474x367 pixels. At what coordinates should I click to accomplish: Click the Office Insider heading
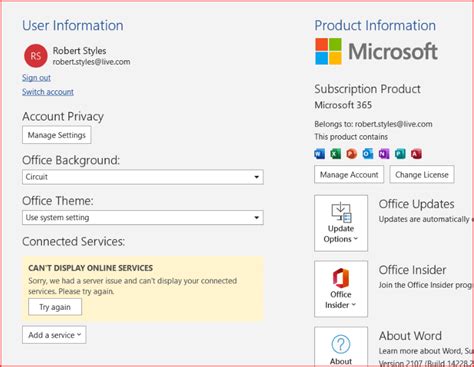412,270
